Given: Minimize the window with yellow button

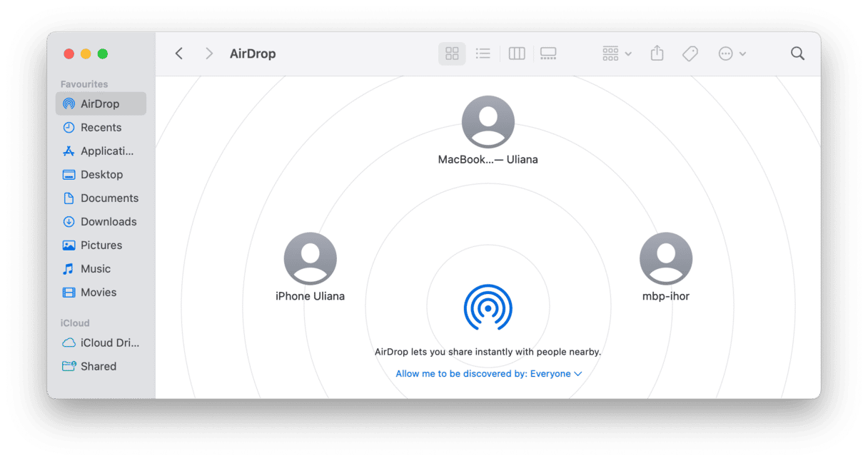Looking at the screenshot, I should tap(86, 54).
